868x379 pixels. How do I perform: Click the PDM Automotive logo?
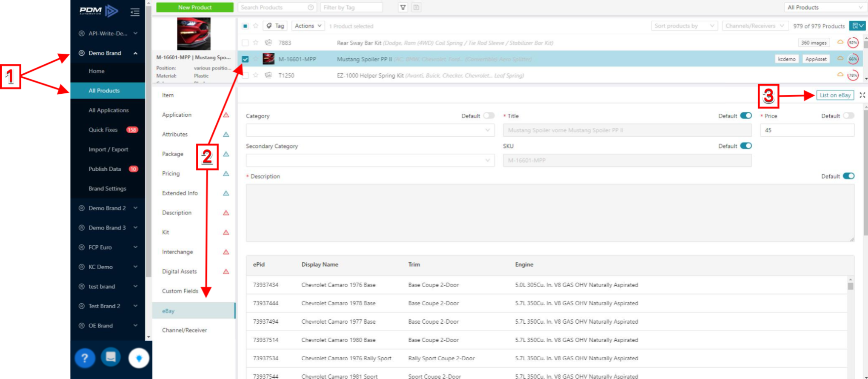99,11
